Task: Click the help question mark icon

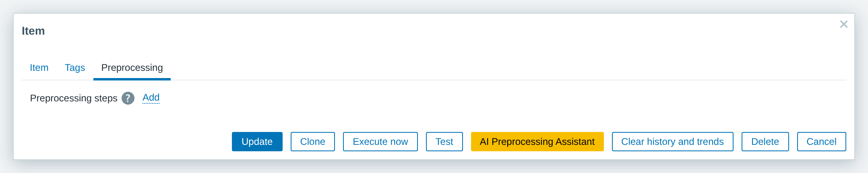Action: pyautogui.click(x=128, y=98)
